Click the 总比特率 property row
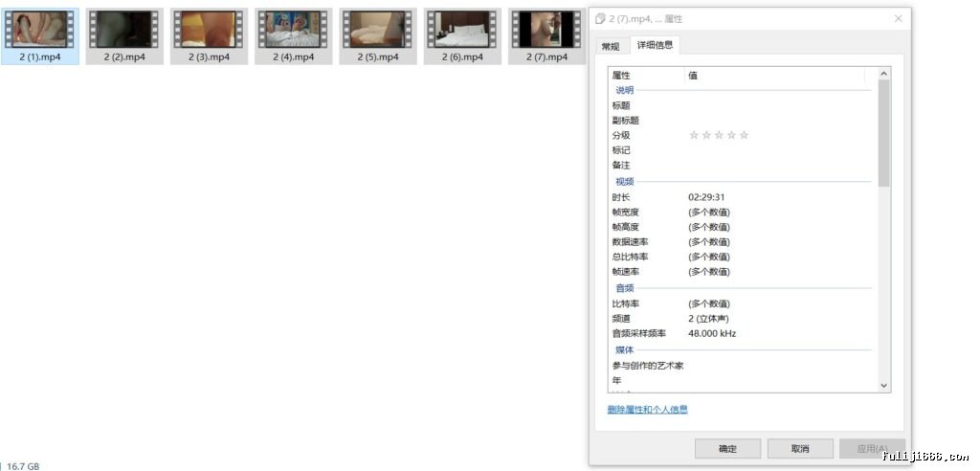The width and height of the screenshot is (980, 471). (x=742, y=258)
